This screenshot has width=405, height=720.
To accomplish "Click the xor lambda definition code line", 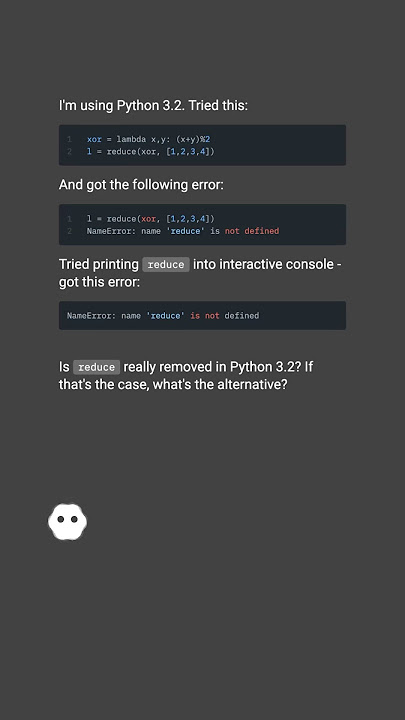I will (x=148, y=139).
